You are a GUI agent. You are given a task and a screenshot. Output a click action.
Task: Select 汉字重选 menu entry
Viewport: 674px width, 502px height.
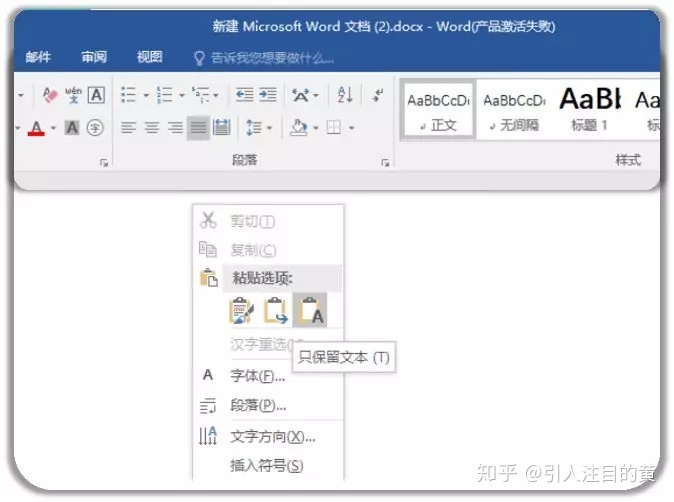pos(262,344)
